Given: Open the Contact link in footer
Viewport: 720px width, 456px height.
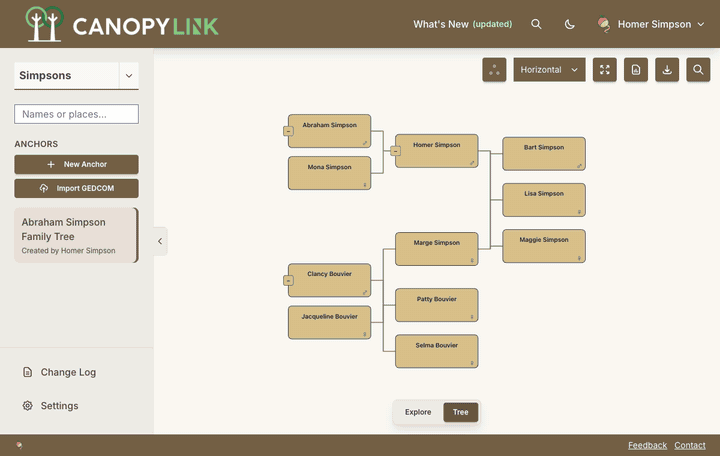Looking at the screenshot, I should point(690,445).
